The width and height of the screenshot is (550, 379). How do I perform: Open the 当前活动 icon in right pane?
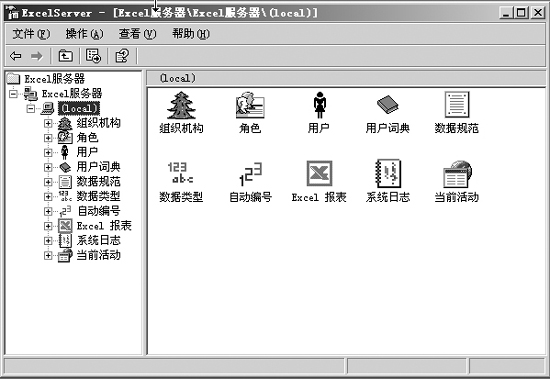point(457,174)
